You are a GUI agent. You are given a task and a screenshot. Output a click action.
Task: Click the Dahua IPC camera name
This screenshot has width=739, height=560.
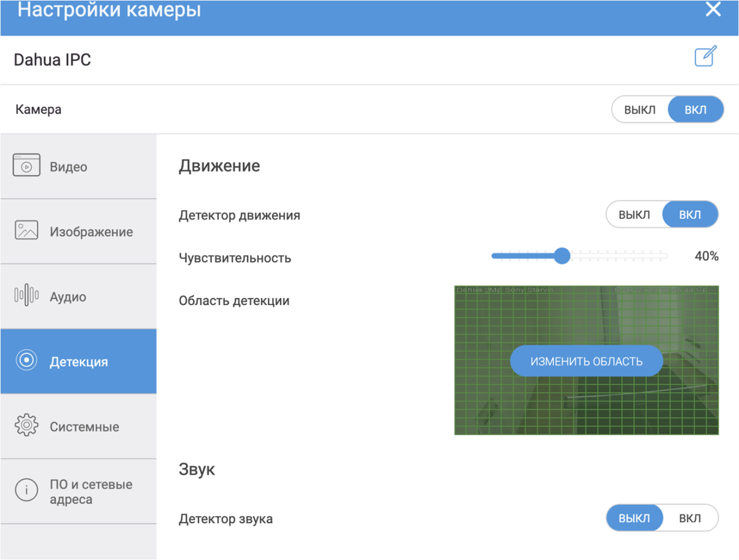click(52, 60)
